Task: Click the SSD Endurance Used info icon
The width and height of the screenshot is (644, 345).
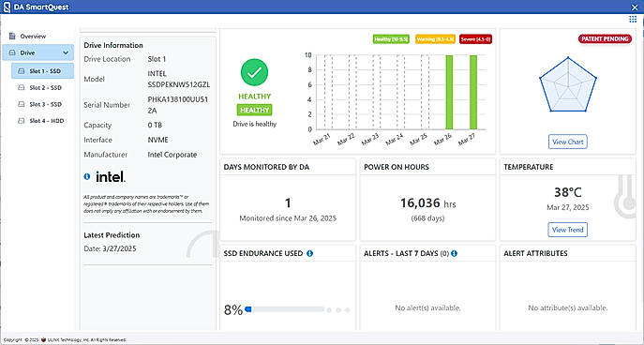Action: click(x=309, y=253)
